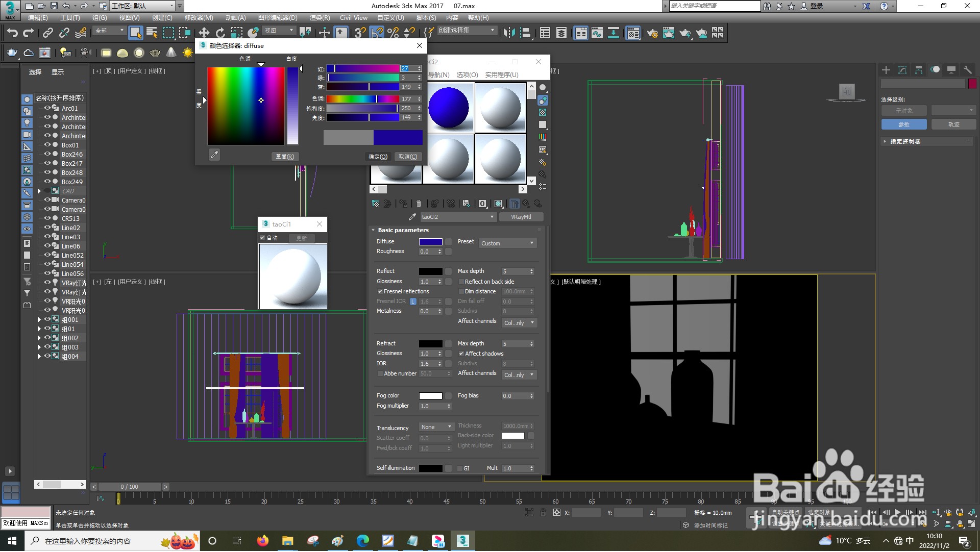Enable the Self-illumination GI checkbox

pos(460,468)
